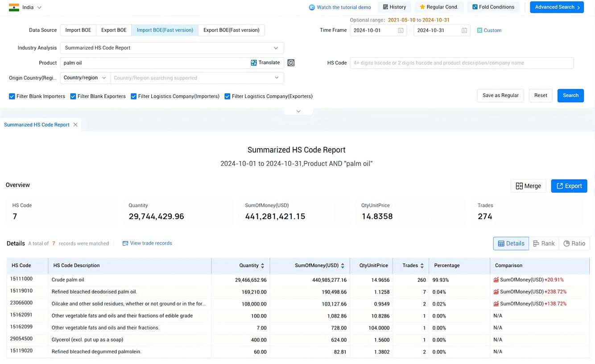This screenshot has height=364, width=595.
Task: Select Import BOE data source
Action: [x=78, y=30]
